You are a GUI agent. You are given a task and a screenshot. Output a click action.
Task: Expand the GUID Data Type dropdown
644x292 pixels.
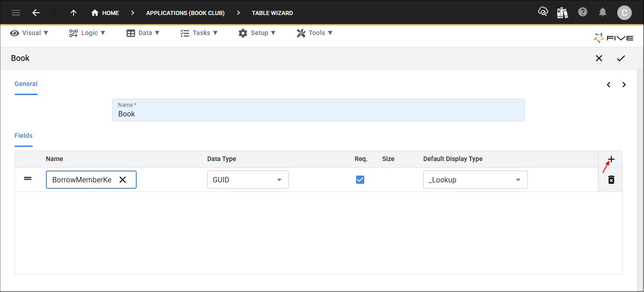(248, 180)
